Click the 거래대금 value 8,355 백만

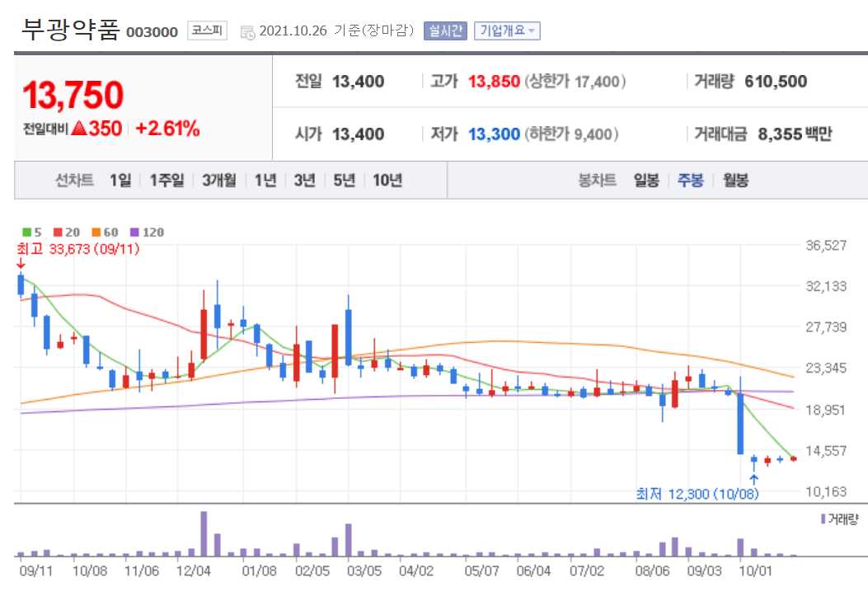795,134
